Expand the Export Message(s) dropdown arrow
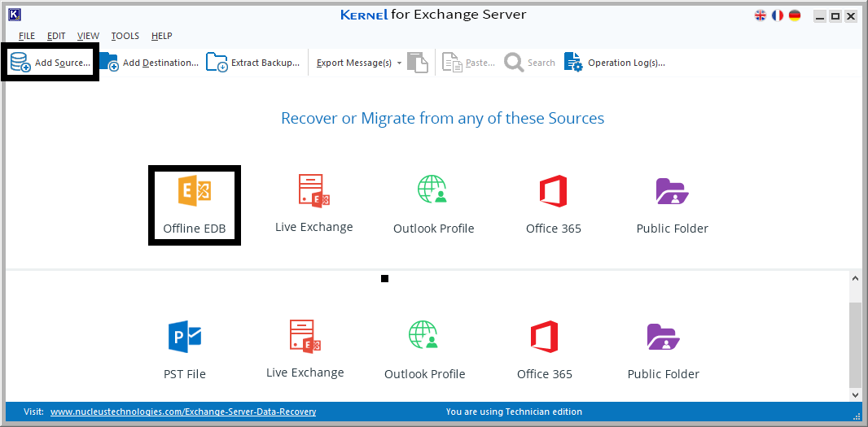Image resolution: width=868 pixels, height=427 pixels. click(399, 63)
